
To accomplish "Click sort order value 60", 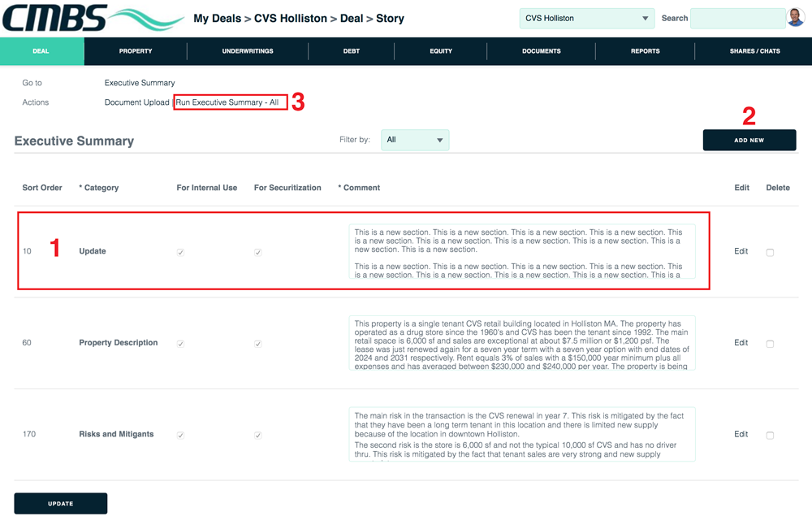I will tap(27, 343).
